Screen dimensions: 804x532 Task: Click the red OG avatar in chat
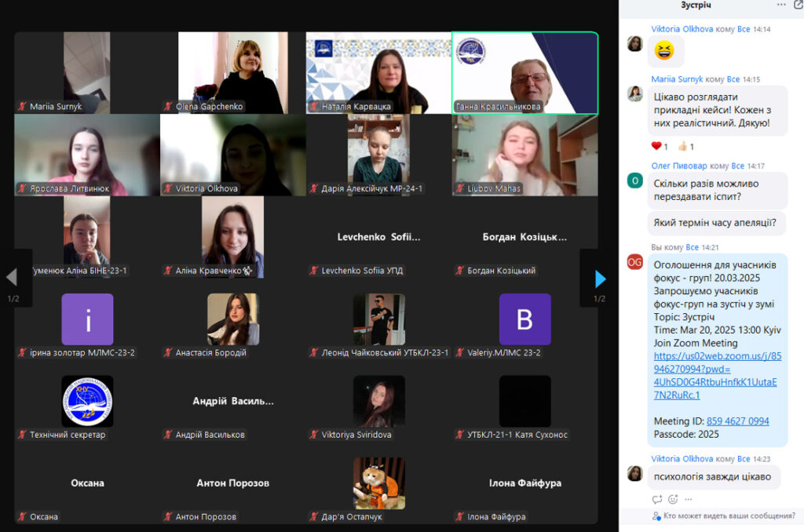634,262
